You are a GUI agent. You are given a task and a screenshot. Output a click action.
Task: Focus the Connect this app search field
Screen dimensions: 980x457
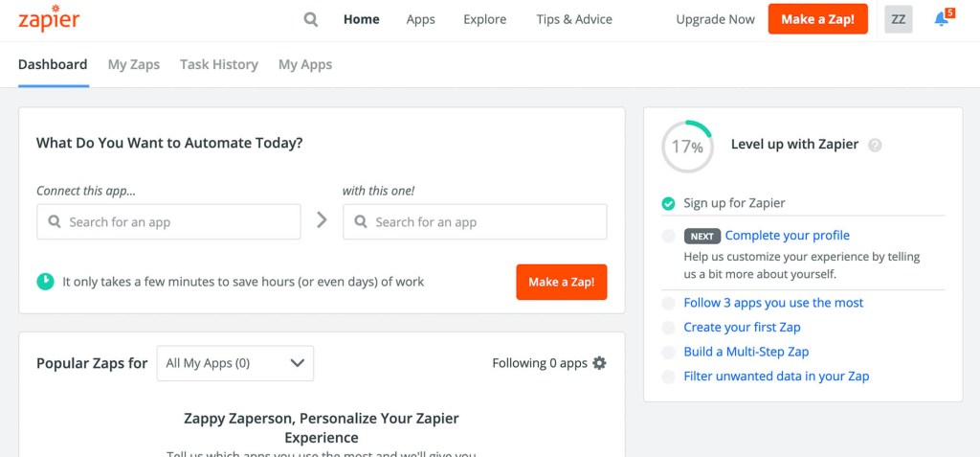pyautogui.click(x=168, y=222)
